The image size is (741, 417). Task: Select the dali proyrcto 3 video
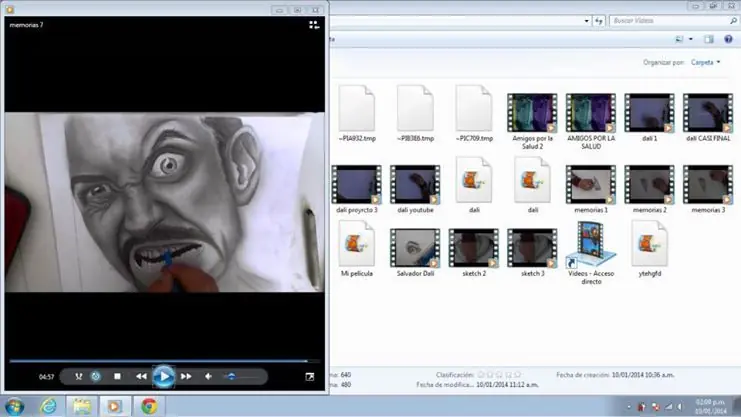point(357,189)
